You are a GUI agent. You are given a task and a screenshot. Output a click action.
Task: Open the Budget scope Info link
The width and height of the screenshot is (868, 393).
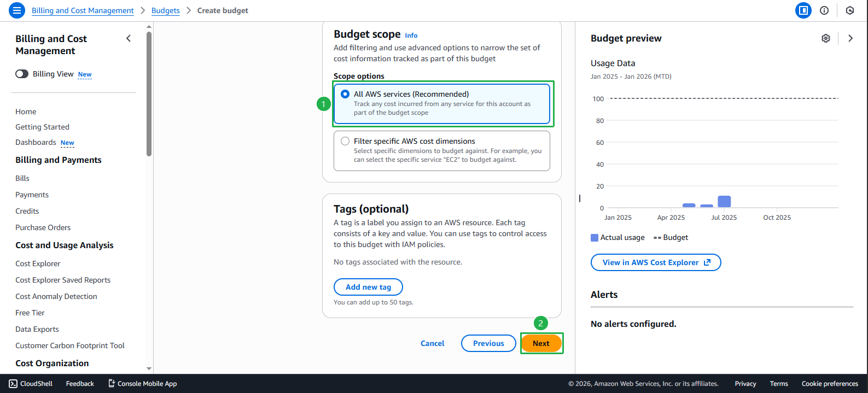(411, 36)
